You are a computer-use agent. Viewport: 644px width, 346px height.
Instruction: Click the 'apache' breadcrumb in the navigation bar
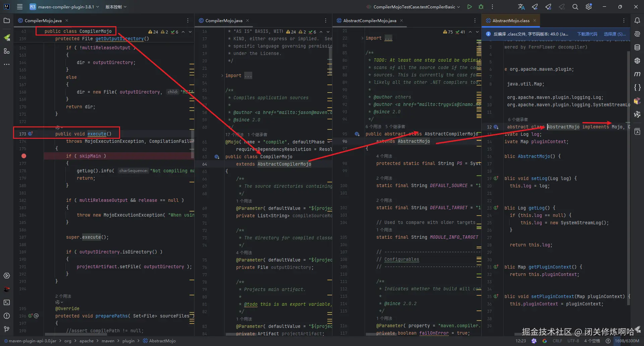tap(87, 341)
